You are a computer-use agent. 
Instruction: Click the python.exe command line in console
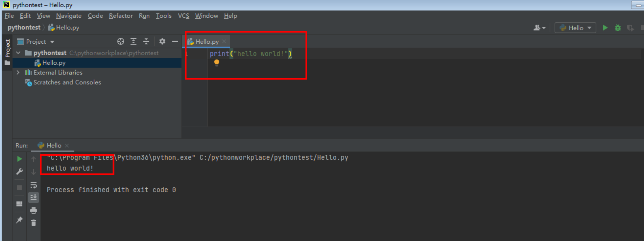coord(197,158)
